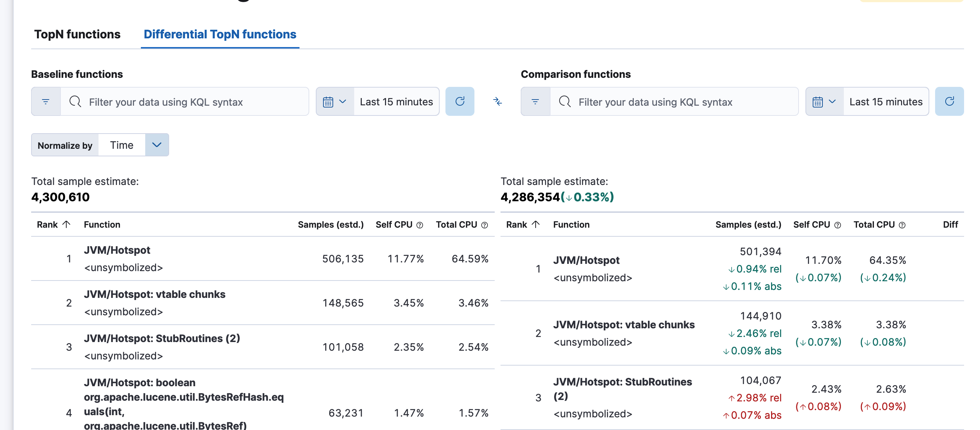The height and width of the screenshot is (430, 980).
Task: Click comparison Total CPU value 64.35%
Action: point(888,260)
